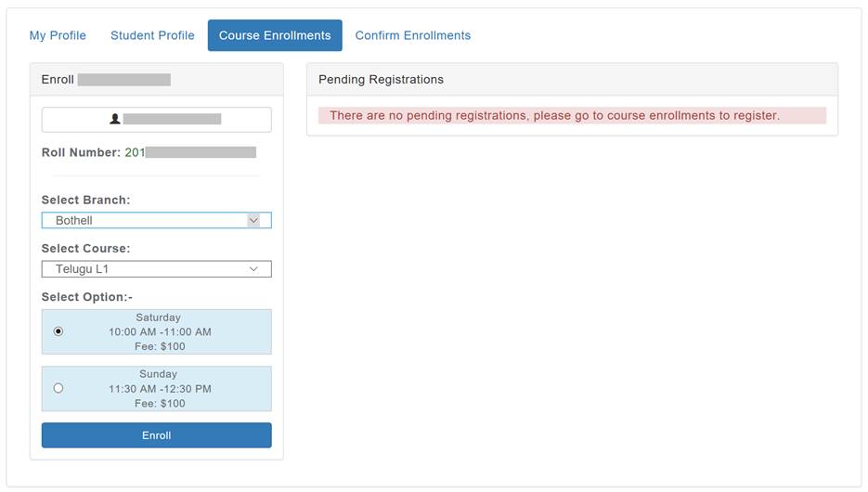Click the student name selector box
868x492 pixels.
click(157, 120)
